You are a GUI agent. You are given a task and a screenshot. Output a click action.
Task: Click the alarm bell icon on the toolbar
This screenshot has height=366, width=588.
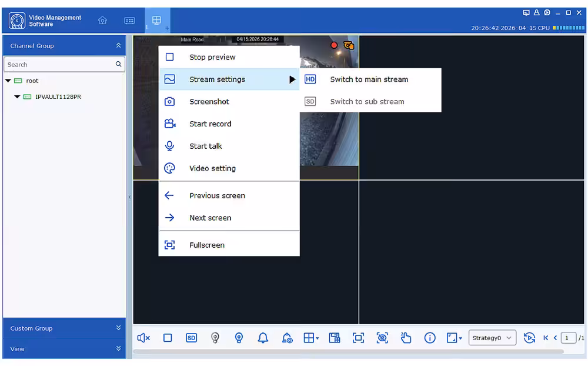263,338
